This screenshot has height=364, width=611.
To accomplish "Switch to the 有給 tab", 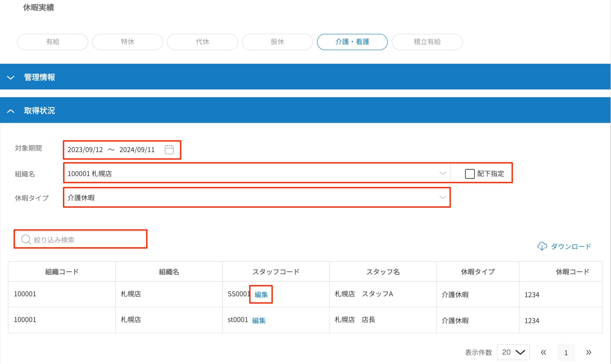I will coord(53,42).
